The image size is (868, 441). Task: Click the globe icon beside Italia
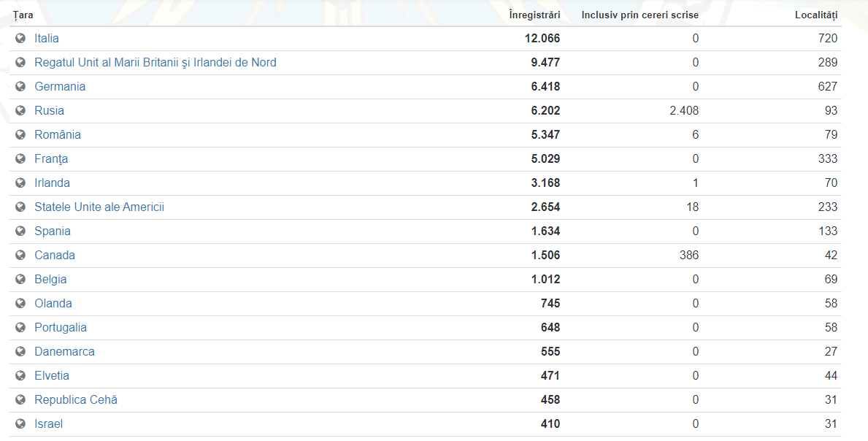click(x=20, y=38)
